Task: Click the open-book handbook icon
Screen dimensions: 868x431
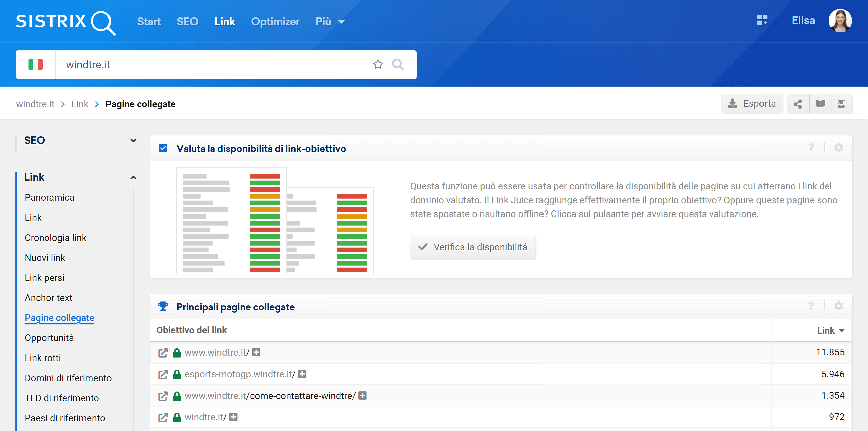Action: pyautogui.click(x=820, y=104)
